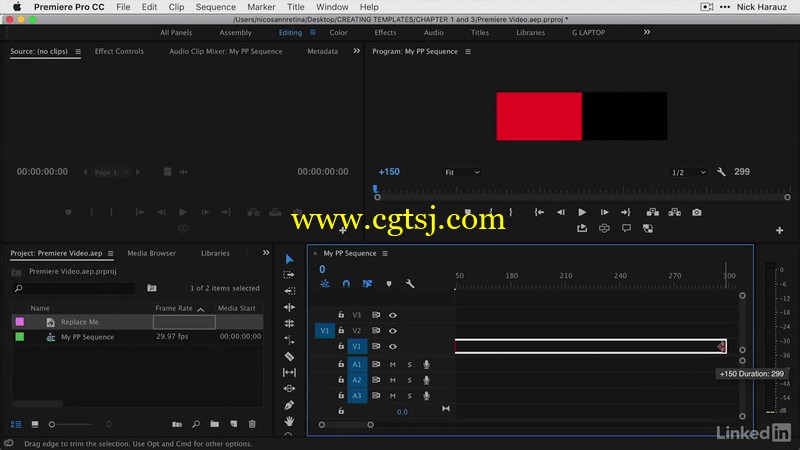Image resolution: width=800 pixels, height=450 pixels.
Task: Step back one frame in Program Monitor
Action: coord(561,212)
